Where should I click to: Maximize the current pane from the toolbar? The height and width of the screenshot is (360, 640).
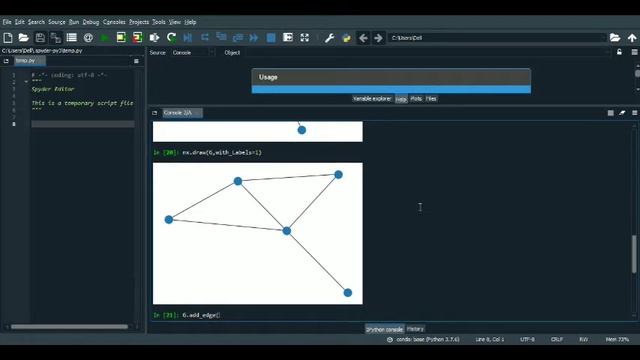click(x=288, y=38)
